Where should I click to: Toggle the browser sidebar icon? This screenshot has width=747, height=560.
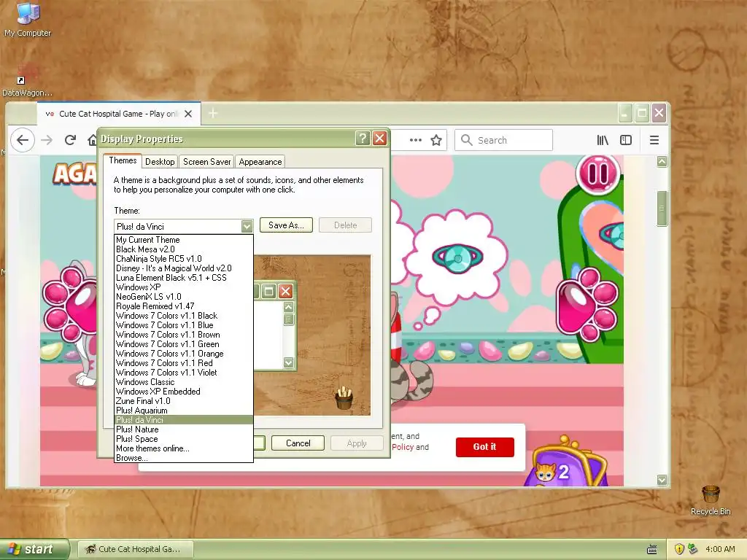tap(625, 140)
